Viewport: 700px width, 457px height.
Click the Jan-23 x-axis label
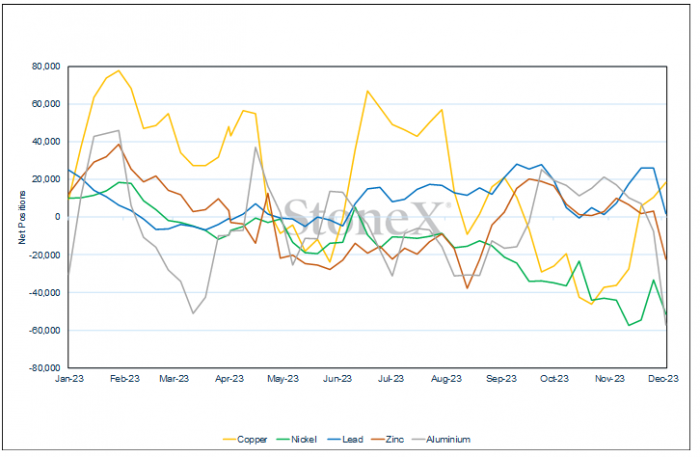coord(69,379)
